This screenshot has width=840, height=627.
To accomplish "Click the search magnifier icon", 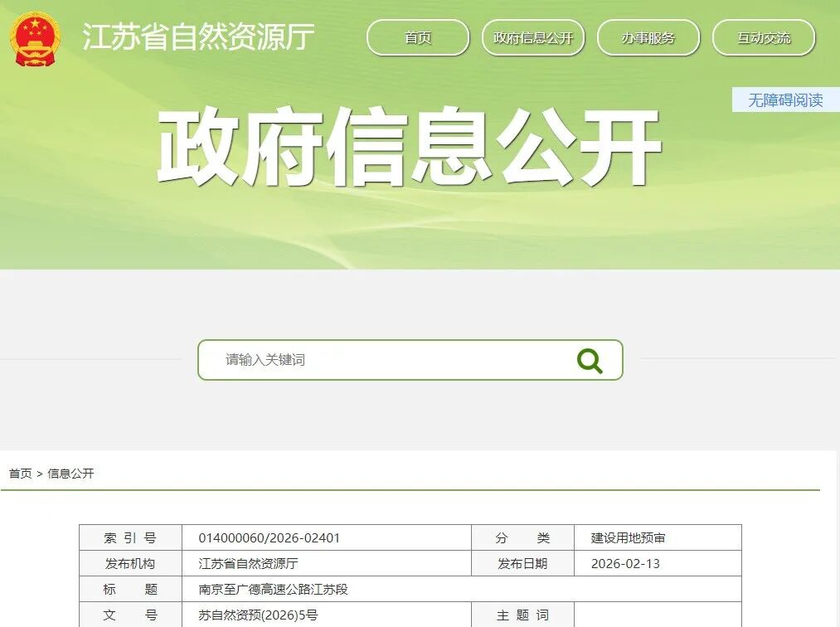I will point(589,360).
